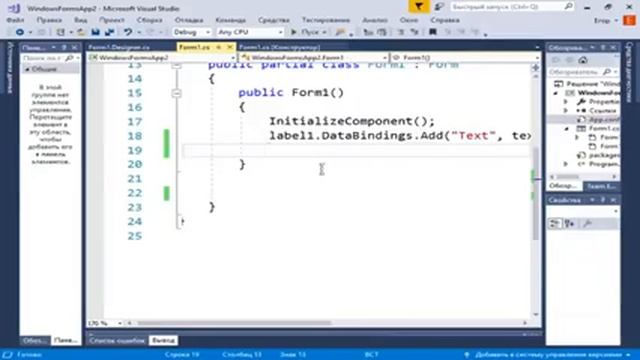Open the Файл menu
This screenshot has height=360, width=640.
(15, 20)
